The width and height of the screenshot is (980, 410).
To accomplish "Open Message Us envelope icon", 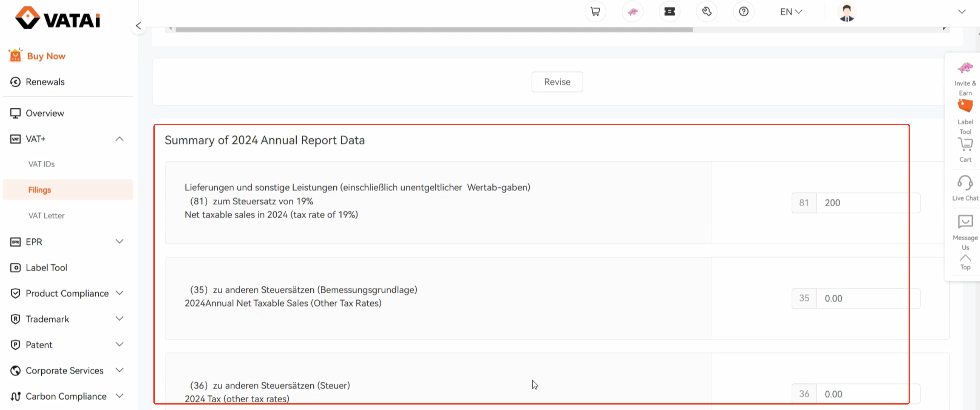I will pyautogui.click(x=965, y=222).
